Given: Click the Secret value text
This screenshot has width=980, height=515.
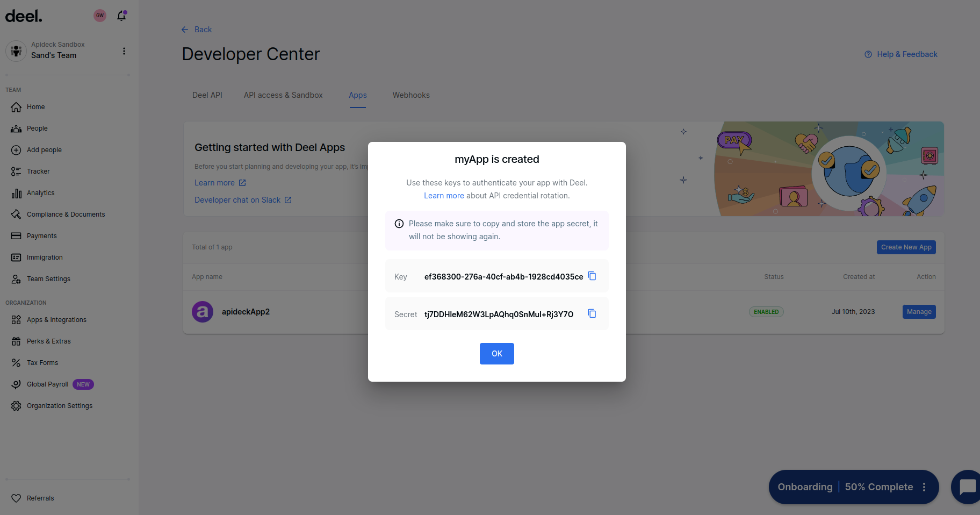Looking at the screenshot, I should [499, 314].
